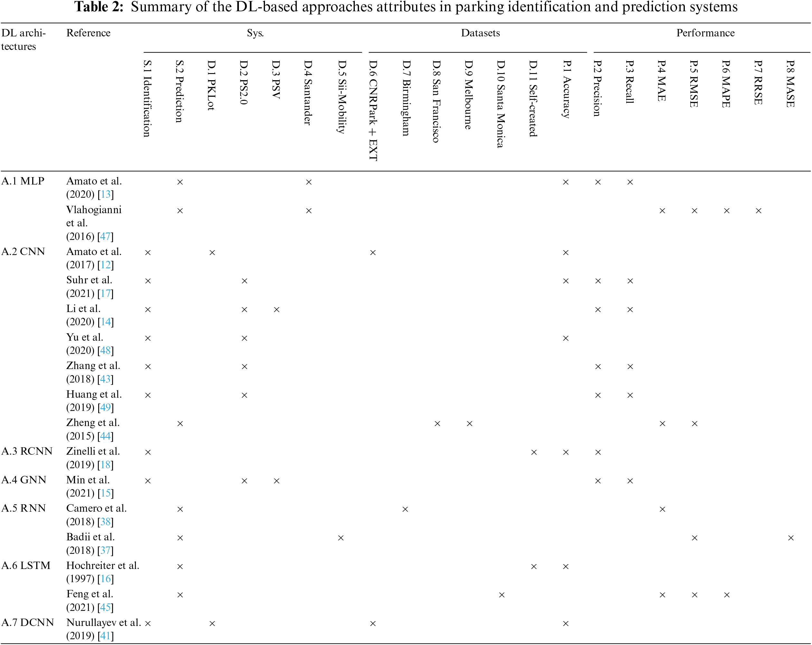Click the P.8 MASE mark in Badii row
812x645 pixels.
(790, 538)
